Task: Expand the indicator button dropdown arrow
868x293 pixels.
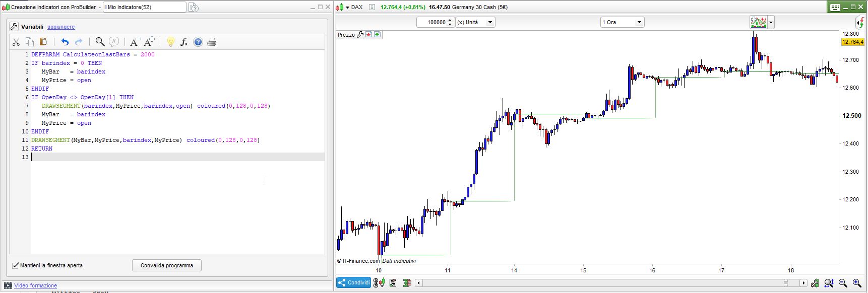Action: tap(771, 22)
